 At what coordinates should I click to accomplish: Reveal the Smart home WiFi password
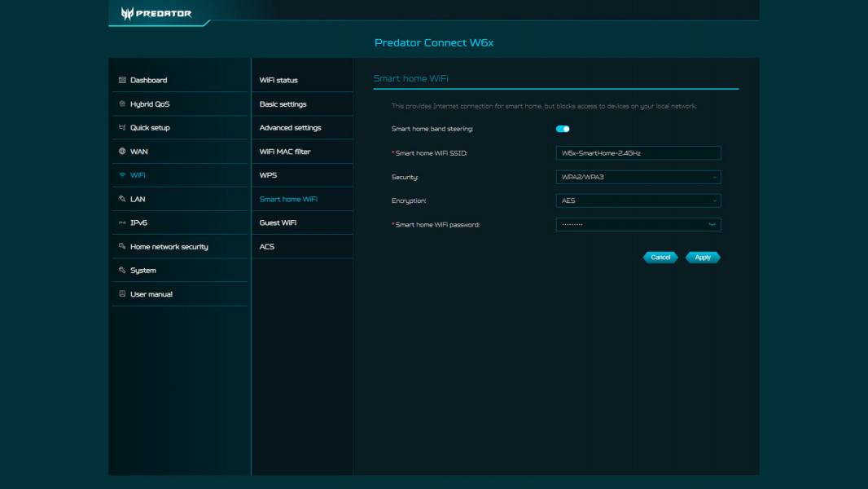711,225
